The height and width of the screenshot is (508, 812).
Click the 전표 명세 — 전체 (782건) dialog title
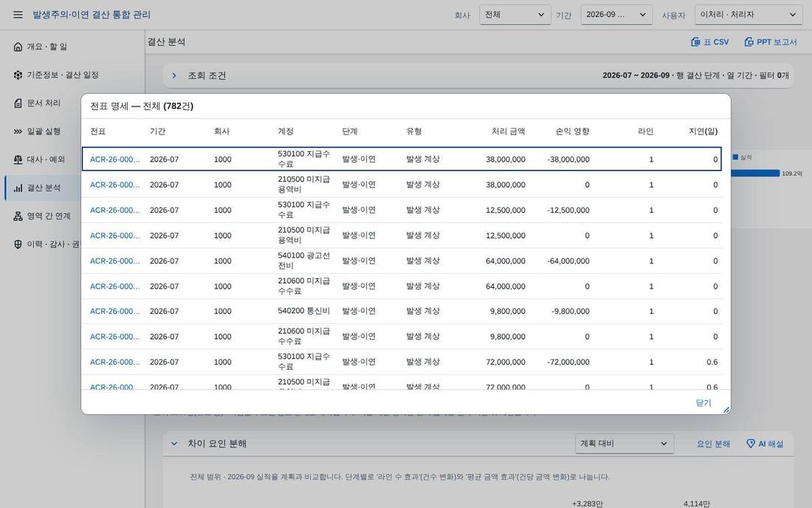click(x=142, y=106)
